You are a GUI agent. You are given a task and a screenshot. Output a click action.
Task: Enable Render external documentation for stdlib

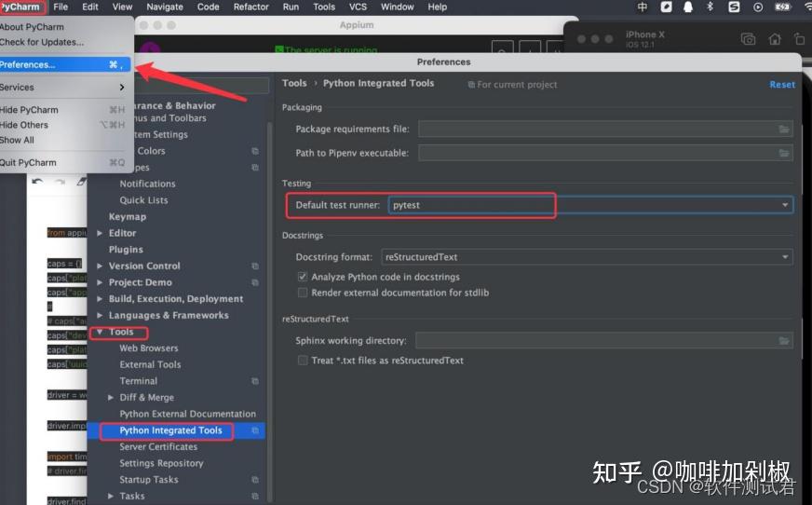coord(303,293)
